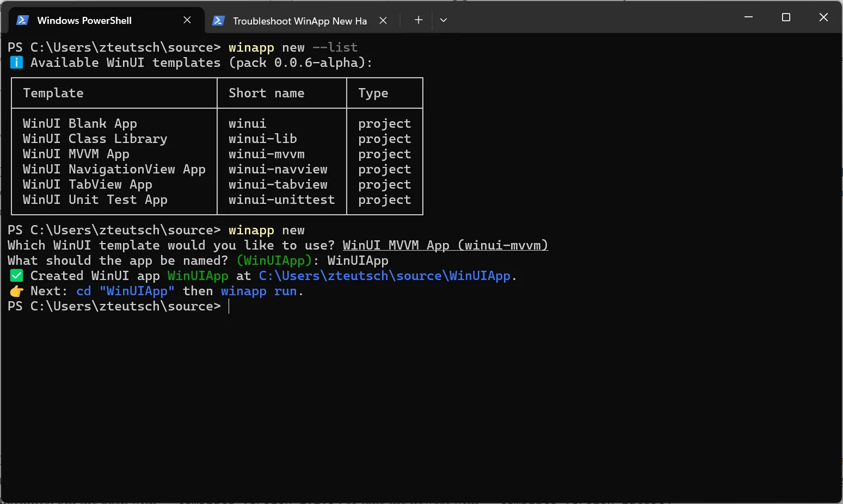843x504 pixels.
Task: Click 'WinUI TabView App' template name
Action: click(x=87, y=184)
